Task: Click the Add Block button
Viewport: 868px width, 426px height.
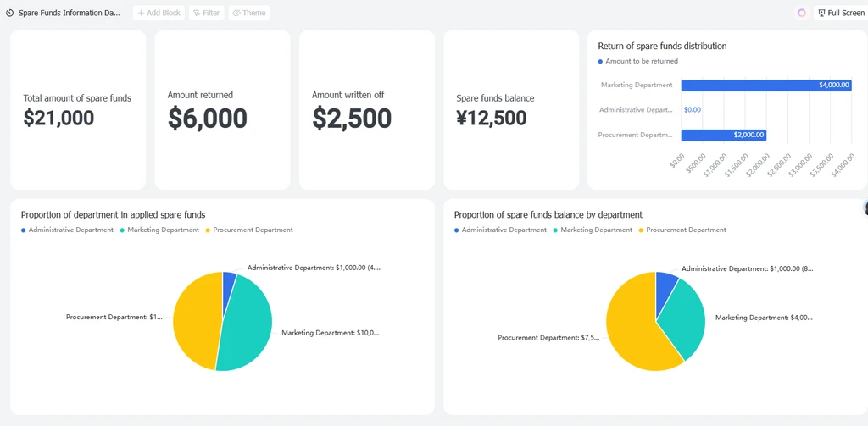Action: coord(159,13)
